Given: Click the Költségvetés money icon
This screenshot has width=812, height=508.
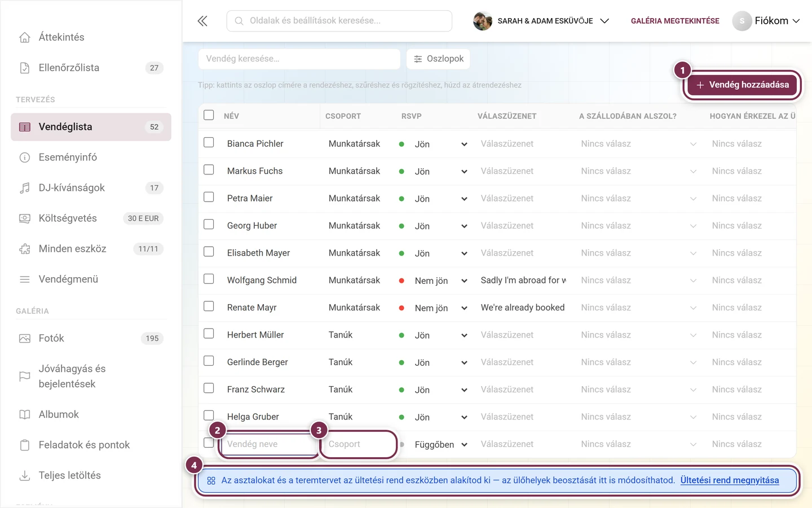Looking at the screenshot, I should (x=25, y=218).
